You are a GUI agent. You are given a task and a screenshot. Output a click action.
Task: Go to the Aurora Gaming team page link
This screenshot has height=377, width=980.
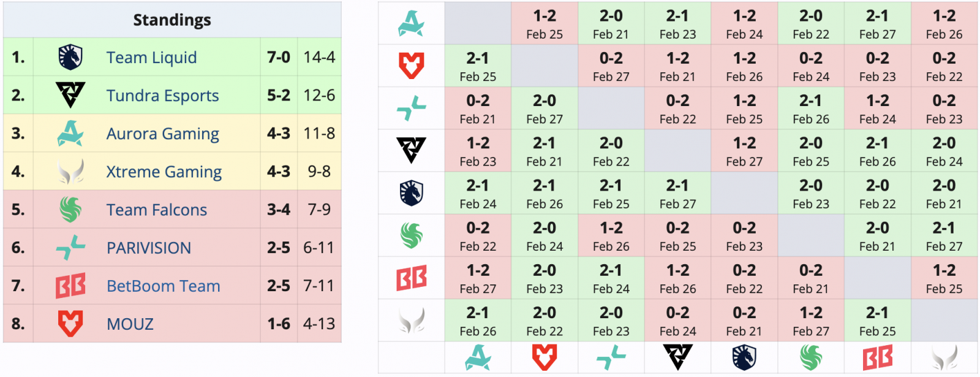[162, 134]
